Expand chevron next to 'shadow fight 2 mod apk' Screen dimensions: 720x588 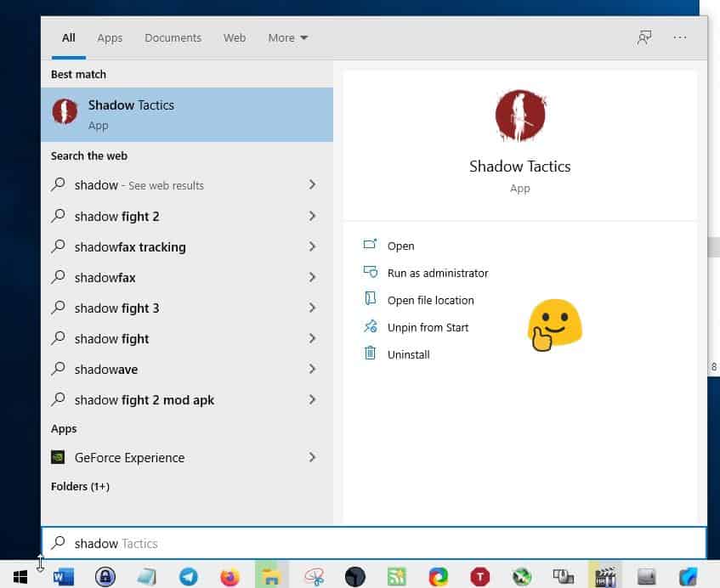(312, 399)
